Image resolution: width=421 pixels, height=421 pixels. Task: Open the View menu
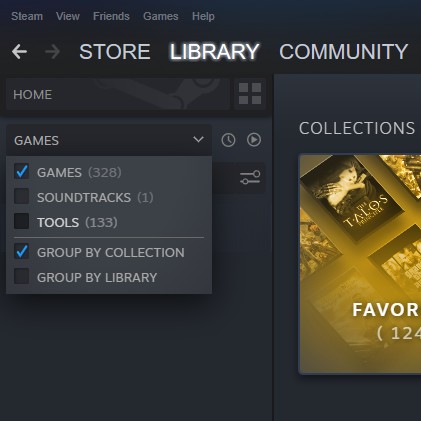point(68,16)
